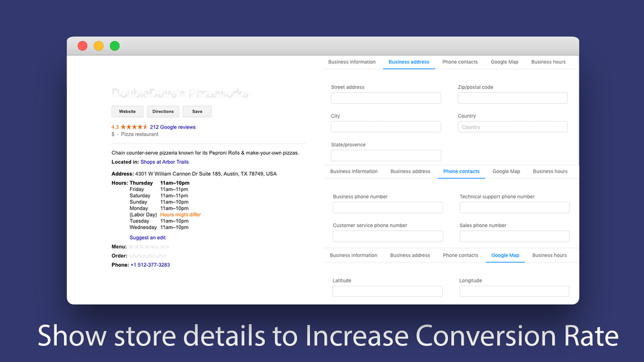Open Phone contacts tab above the Latitude field
The height and width of the screenshot is (362, 644).
coord(461,255)
